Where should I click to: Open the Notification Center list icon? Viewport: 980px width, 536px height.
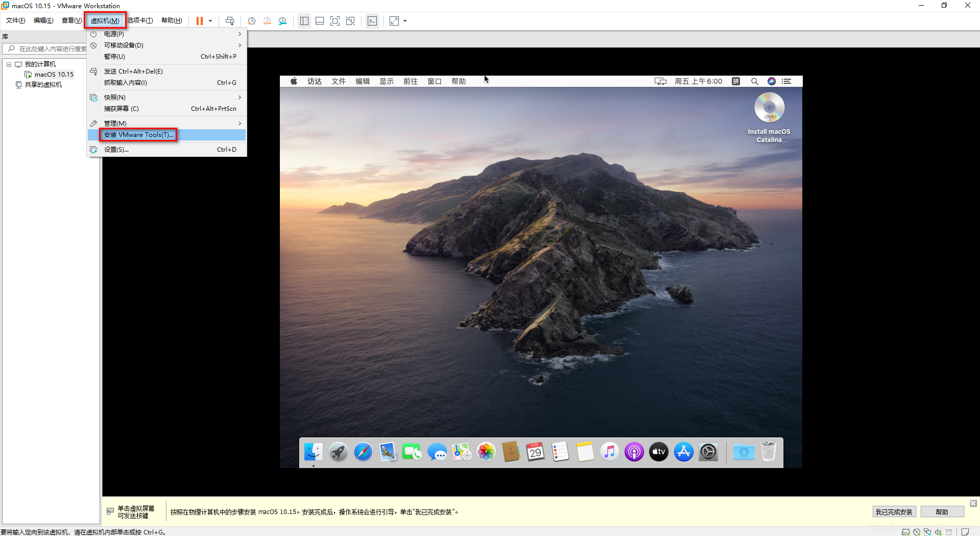pyautogui.click(x=786, y=81)
